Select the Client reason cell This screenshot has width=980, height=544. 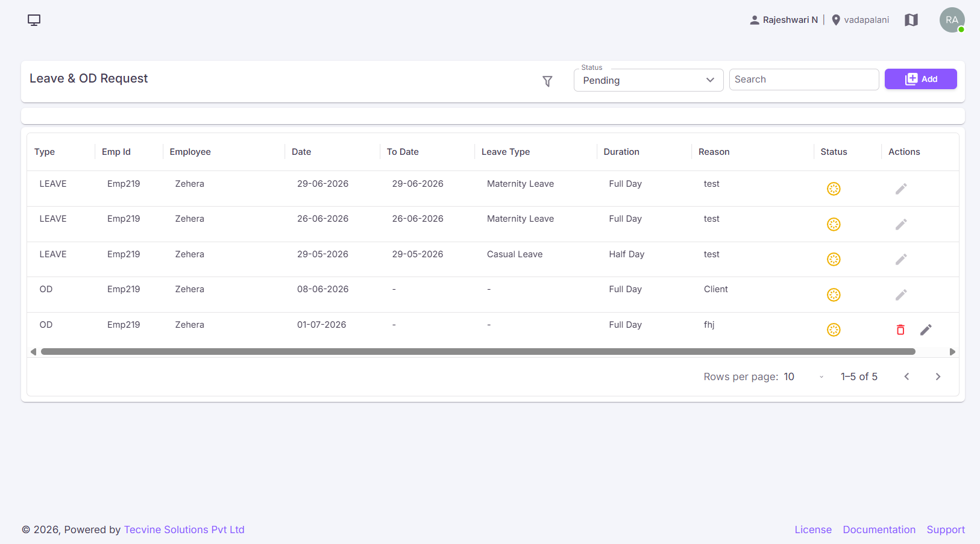point(716,289)
